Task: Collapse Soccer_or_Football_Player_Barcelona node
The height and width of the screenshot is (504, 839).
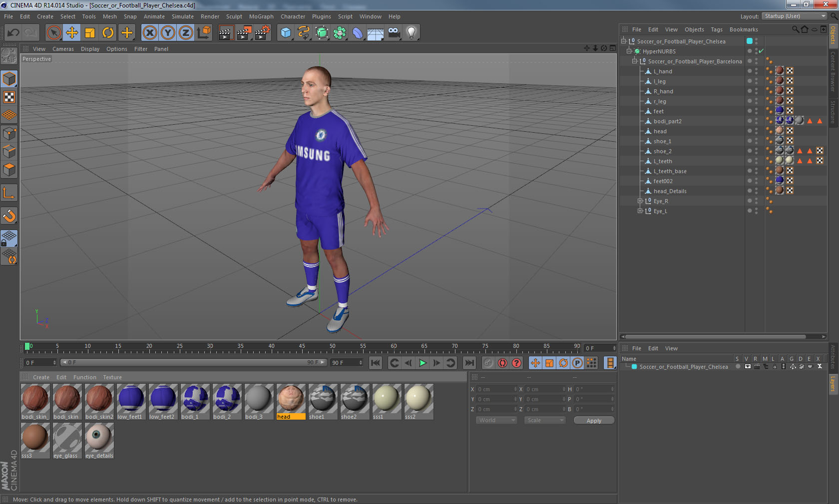Action: pyautogui.click(x=635, y=61)
